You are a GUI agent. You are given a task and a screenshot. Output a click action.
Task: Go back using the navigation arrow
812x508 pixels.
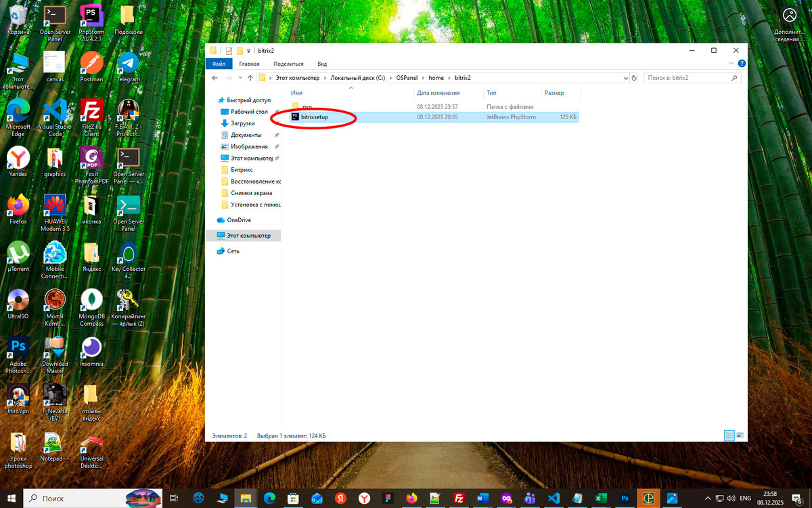pyautogui.click(x=215, y=78)
